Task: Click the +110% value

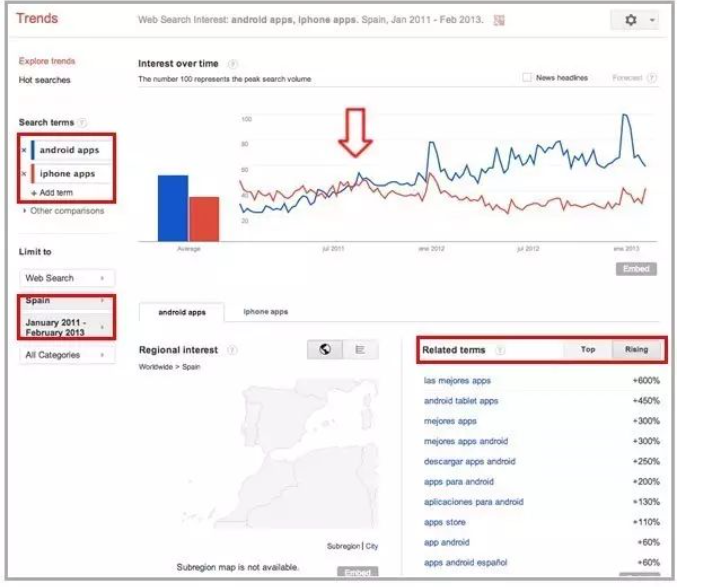Action: 646,522
